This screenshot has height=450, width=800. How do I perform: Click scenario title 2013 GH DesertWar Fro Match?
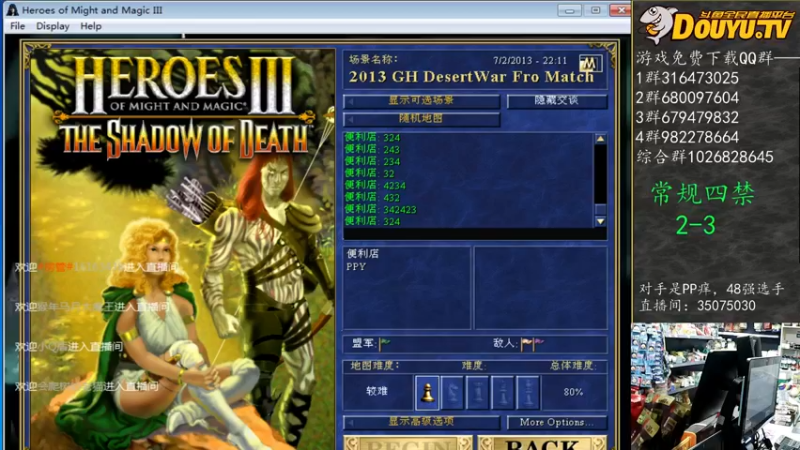coord(471,77)
